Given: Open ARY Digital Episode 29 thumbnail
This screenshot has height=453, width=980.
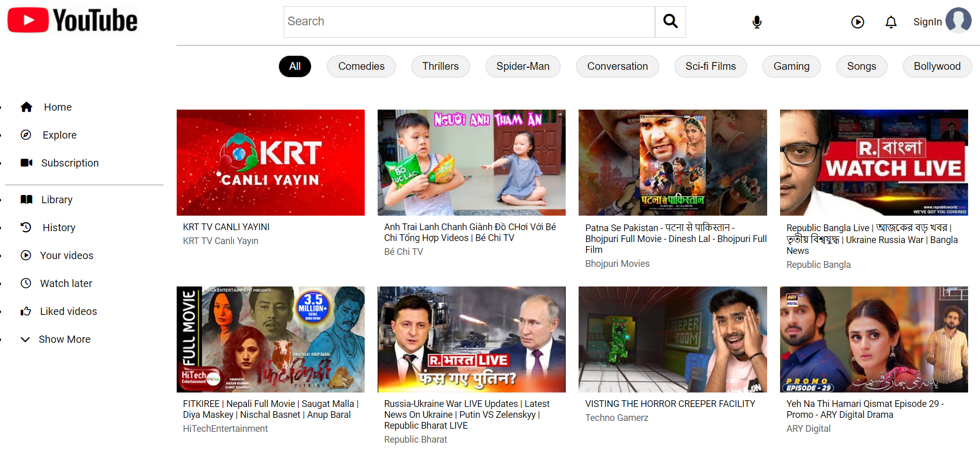Looking at the screenshot, I should (874, 339).
